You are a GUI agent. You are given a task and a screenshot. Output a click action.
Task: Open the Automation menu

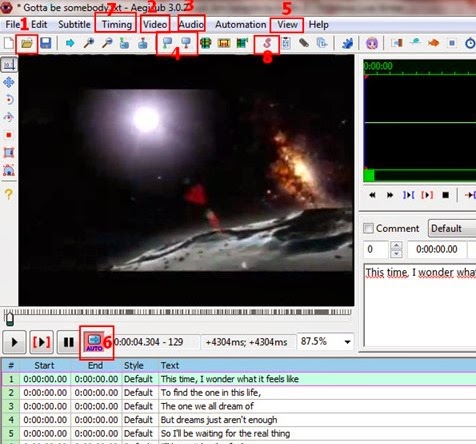click(x=241, y=25)
